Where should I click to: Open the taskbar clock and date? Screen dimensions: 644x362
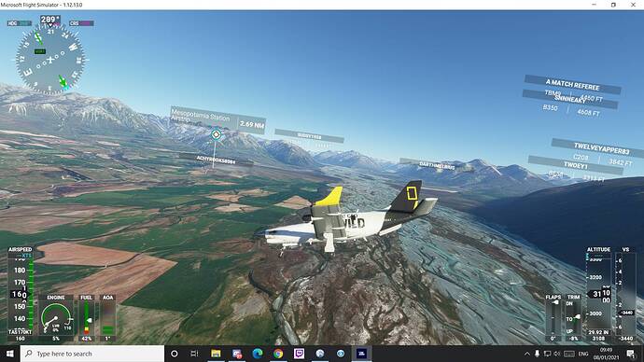(607, 354)
